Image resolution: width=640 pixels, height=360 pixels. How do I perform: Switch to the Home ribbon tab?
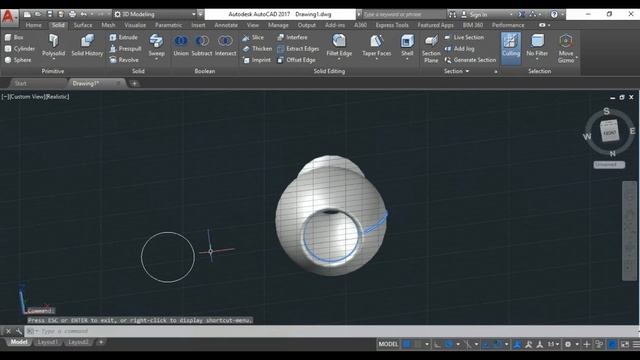point(33,25)
